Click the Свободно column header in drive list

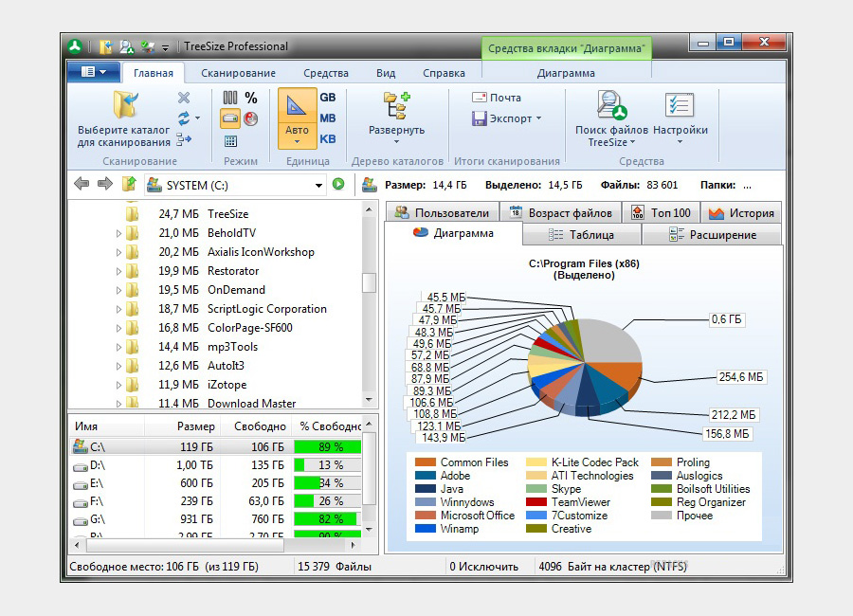(256, 426)
